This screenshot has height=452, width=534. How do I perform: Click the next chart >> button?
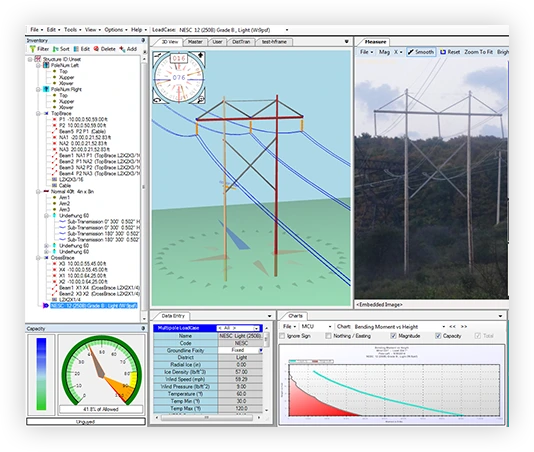point(464,327)
